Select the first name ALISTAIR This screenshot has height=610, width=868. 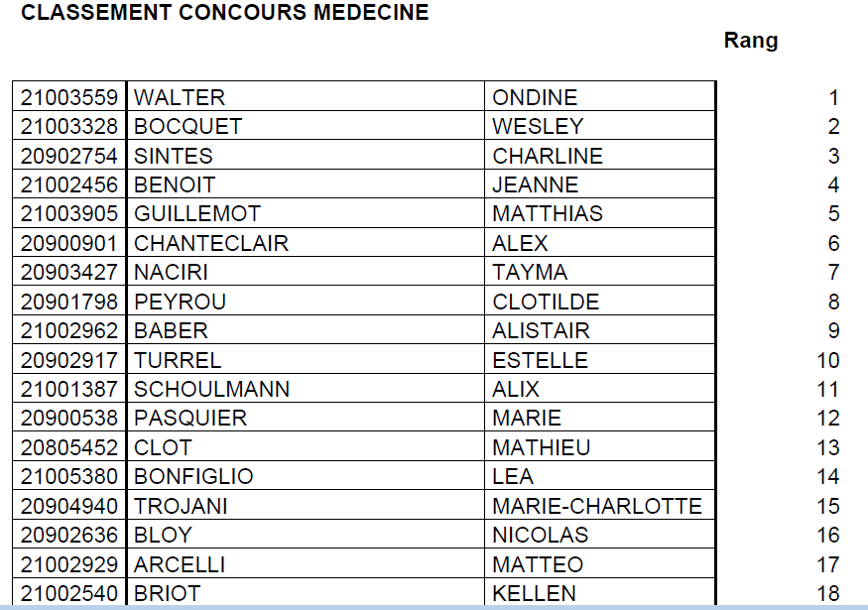point(541,330)
